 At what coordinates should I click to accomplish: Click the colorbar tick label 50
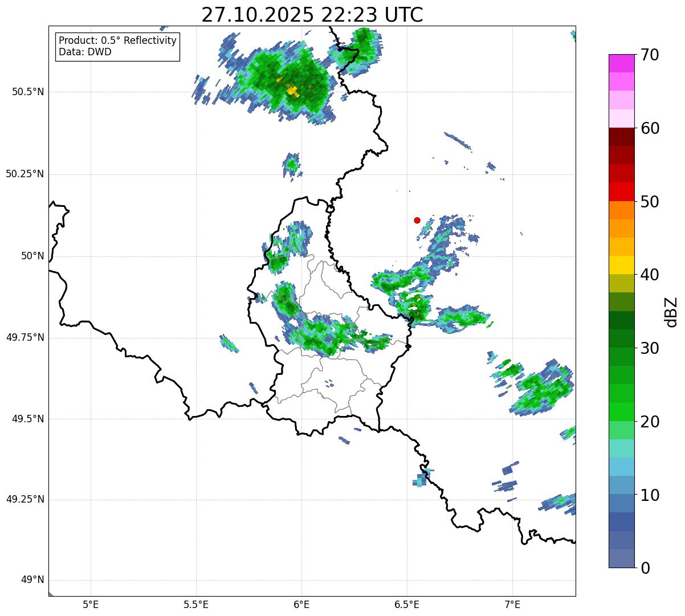tap(650, 202)
